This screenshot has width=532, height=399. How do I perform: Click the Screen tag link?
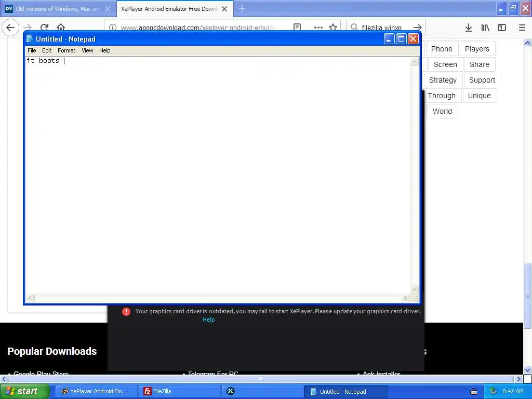(445, 64)
